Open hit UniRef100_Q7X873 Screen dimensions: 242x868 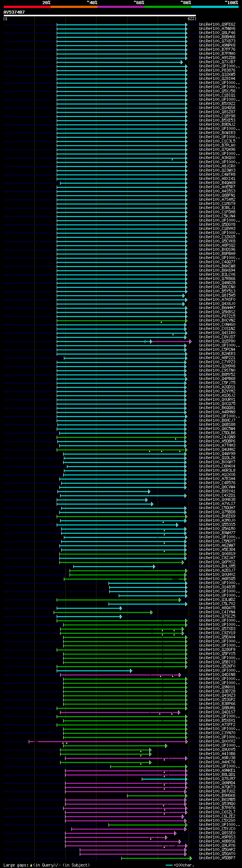click(x=217, y=41)
